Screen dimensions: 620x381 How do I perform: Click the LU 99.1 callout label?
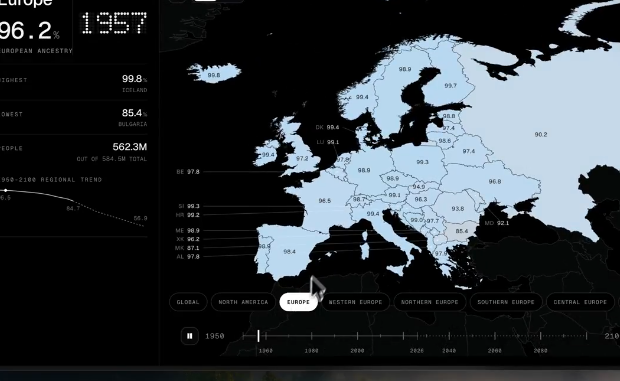pyautogui.click(x=327, y=142)
